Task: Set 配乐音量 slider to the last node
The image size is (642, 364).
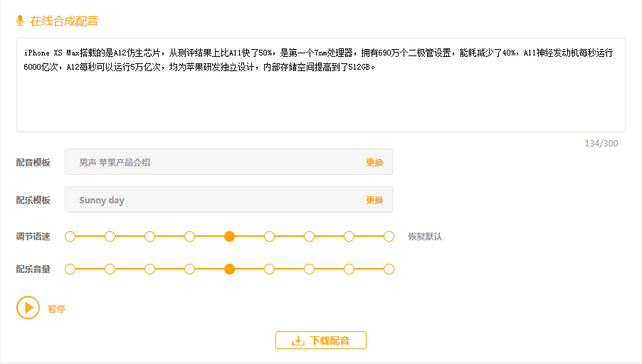Action: (x=389, y=269)
